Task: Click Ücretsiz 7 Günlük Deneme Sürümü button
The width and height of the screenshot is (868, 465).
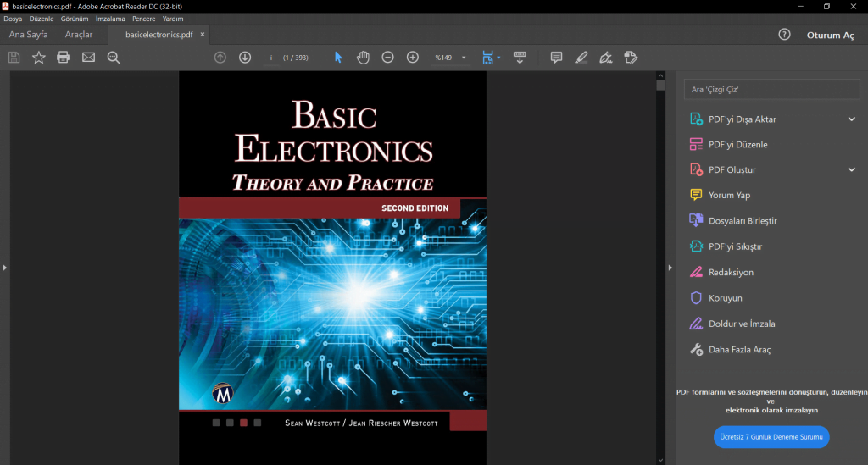Action: 771,437
